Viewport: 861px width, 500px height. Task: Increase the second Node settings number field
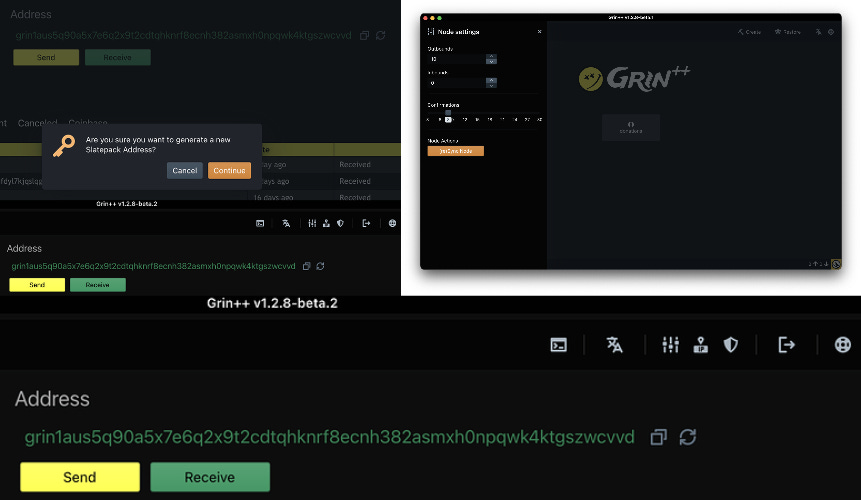[x=491, y=81]
